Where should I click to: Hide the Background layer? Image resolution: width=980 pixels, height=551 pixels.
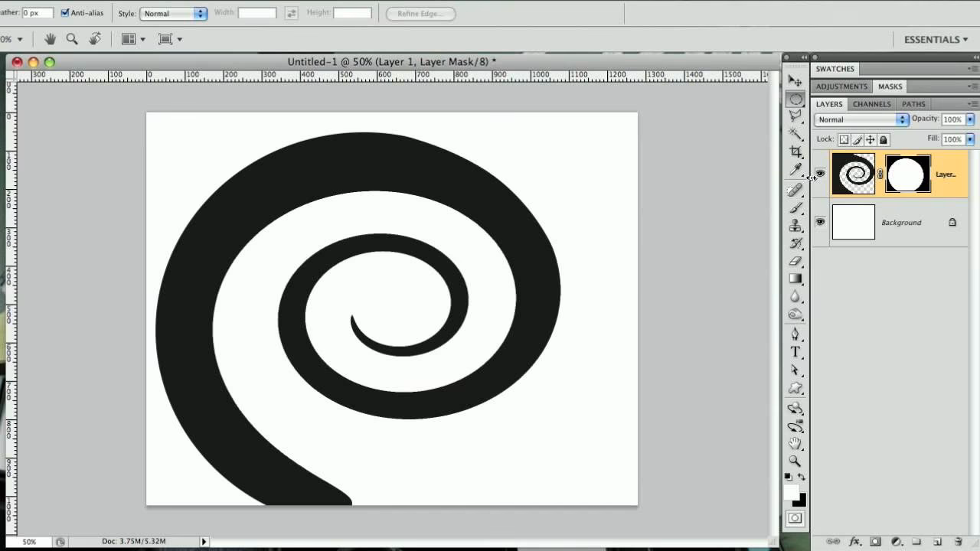click(820, 222)
